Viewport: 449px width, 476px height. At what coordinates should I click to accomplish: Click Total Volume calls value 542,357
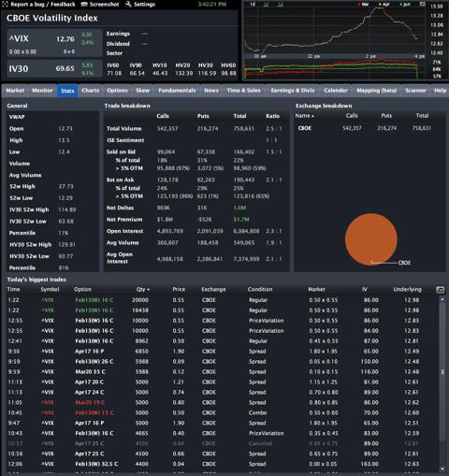(167, 129)
